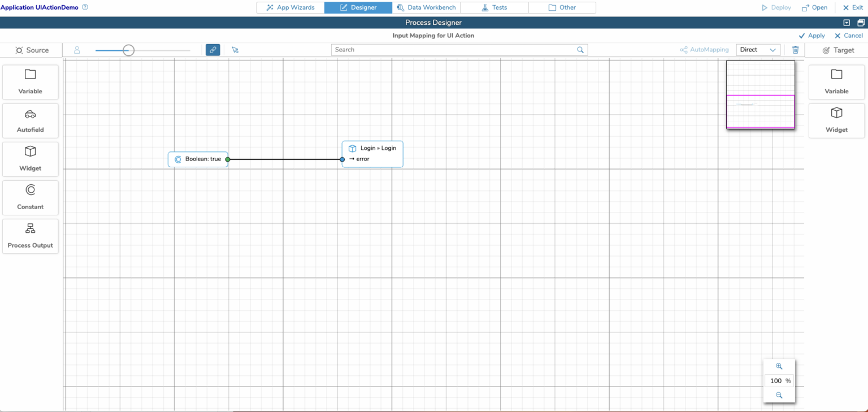Viewport: 868px width, 412px height.
Task: Toggle the link connection mode button
Action: coord(212,50)
